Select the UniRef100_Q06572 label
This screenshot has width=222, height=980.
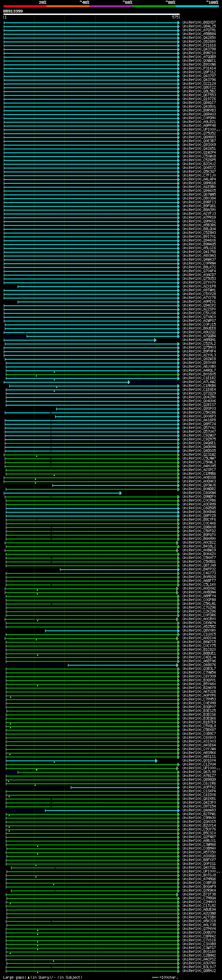click(x=199, y=168)
